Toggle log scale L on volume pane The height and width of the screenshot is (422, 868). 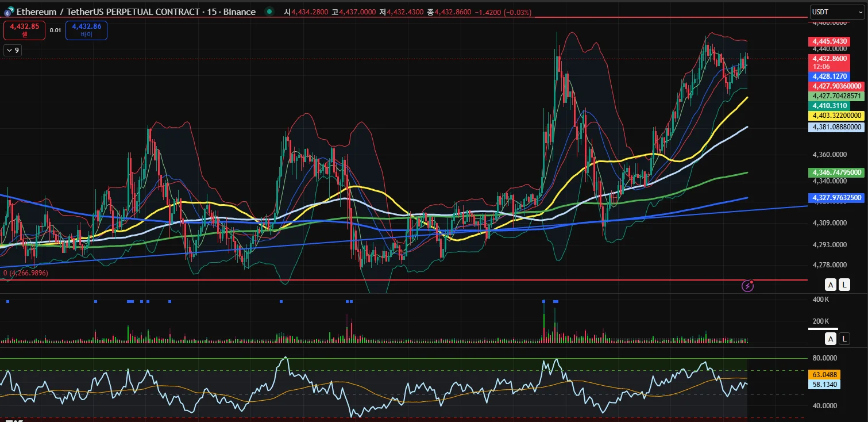(x=844, y=339)
